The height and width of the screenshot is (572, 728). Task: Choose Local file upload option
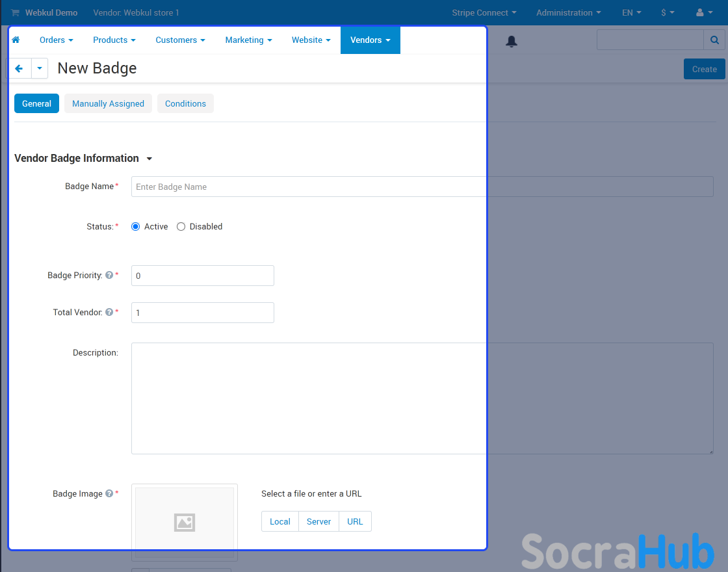coord(280,522)
